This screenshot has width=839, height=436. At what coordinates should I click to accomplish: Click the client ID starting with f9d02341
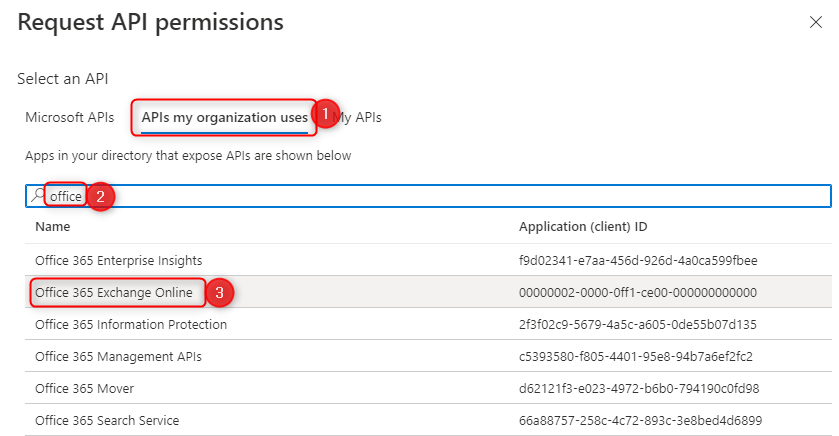pyautogui.click(x=637, y=260)
